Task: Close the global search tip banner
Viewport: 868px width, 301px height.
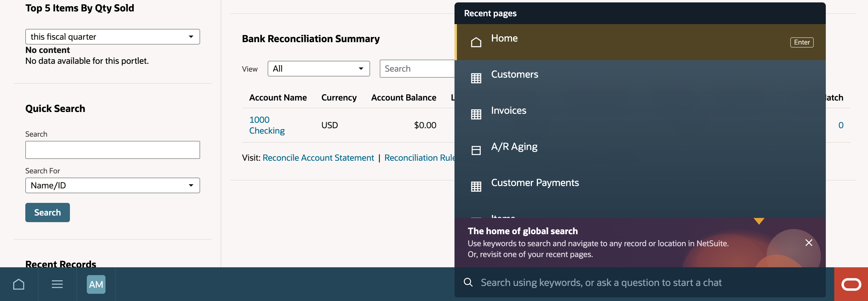Action: coord(809,242)
